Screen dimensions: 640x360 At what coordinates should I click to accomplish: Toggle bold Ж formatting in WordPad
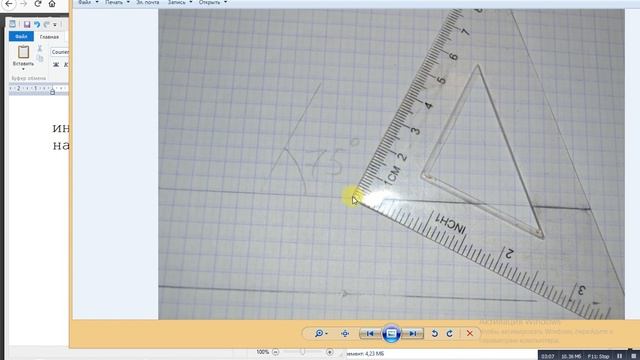pos(56,64)
